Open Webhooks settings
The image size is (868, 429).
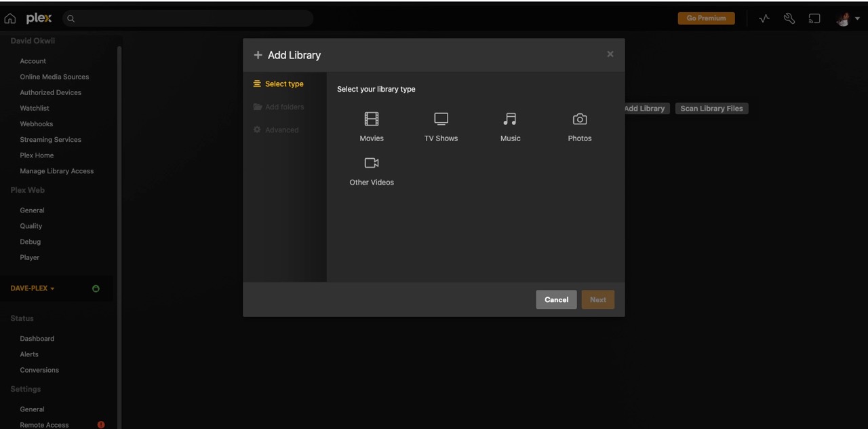[x=36, y=124]
